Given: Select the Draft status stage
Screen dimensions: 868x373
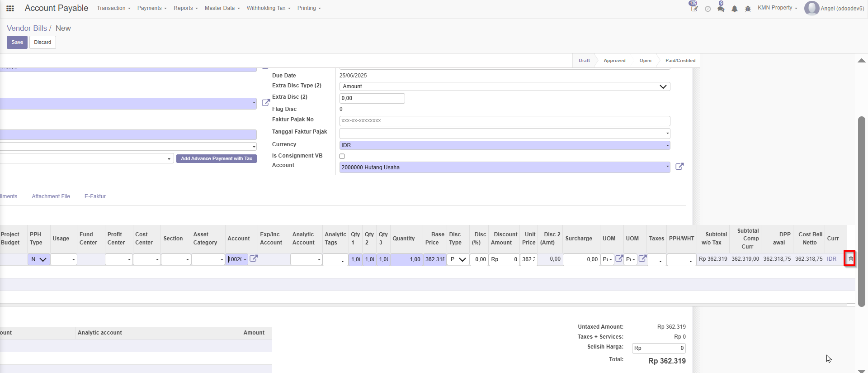Looking at the screenshot, I should click(584, 61).
